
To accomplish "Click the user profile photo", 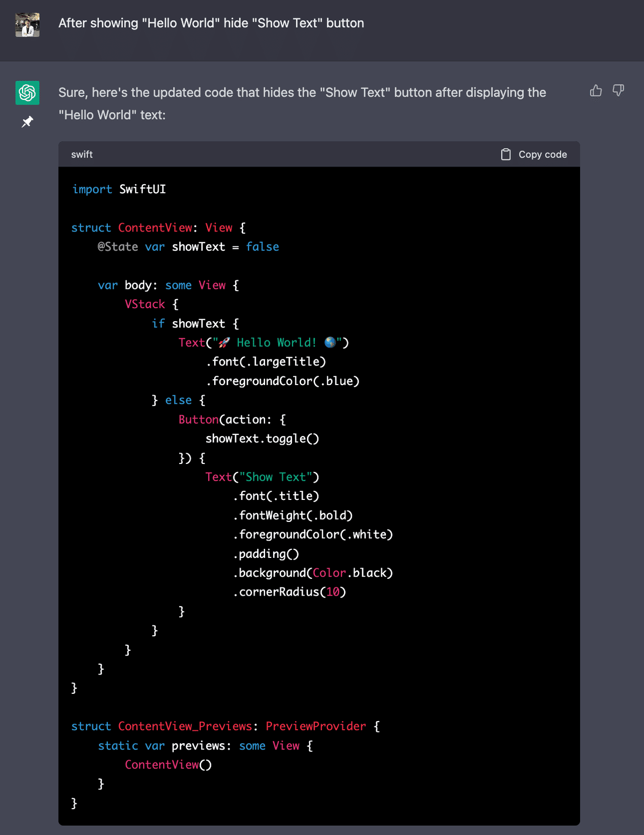I will click(x=27, y=25).
